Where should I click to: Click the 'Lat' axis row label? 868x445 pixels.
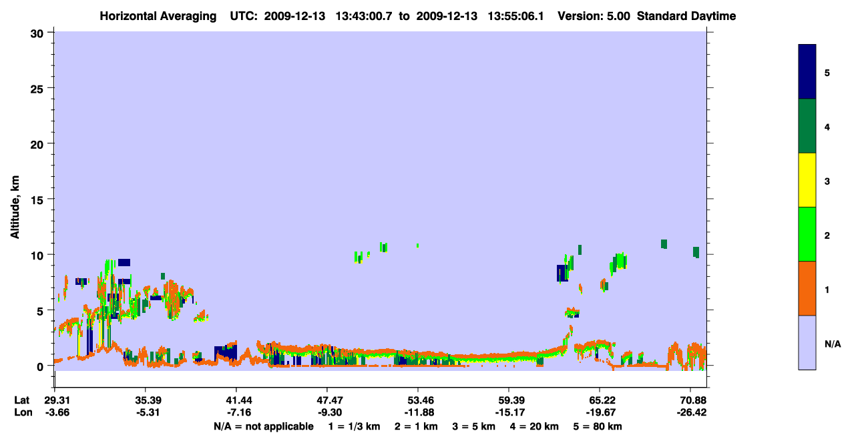click(x=22, y=400)
